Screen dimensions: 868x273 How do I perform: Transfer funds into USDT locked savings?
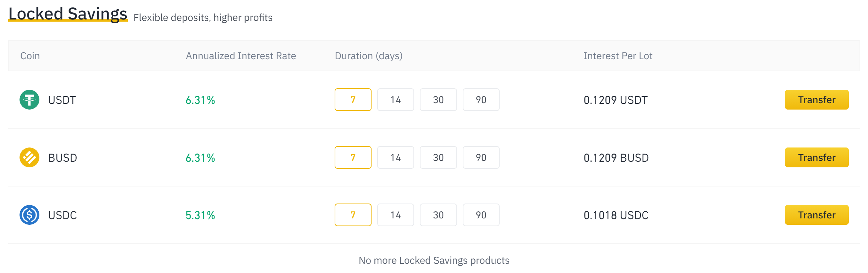point(817,100)
